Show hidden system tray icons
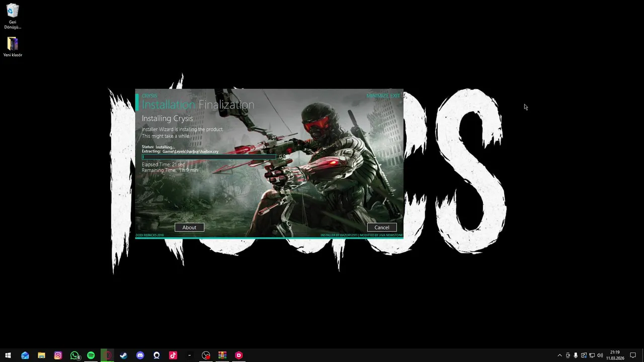Viewport: 644px width, 362px height. [559, 355]
